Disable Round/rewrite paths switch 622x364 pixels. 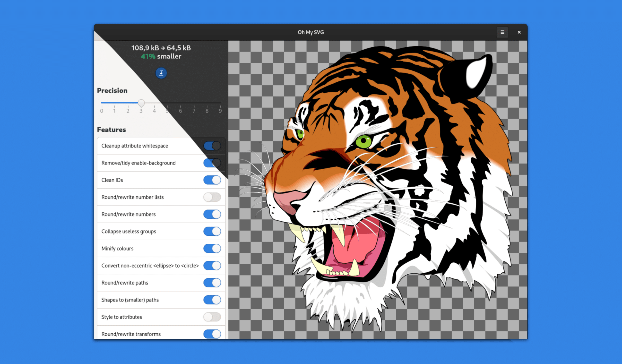pos(212,283)
